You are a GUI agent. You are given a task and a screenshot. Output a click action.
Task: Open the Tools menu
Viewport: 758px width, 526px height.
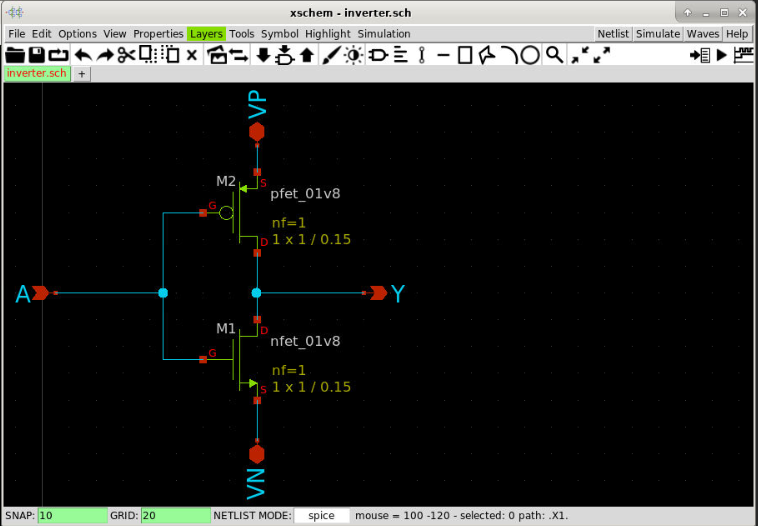[242, 34]
